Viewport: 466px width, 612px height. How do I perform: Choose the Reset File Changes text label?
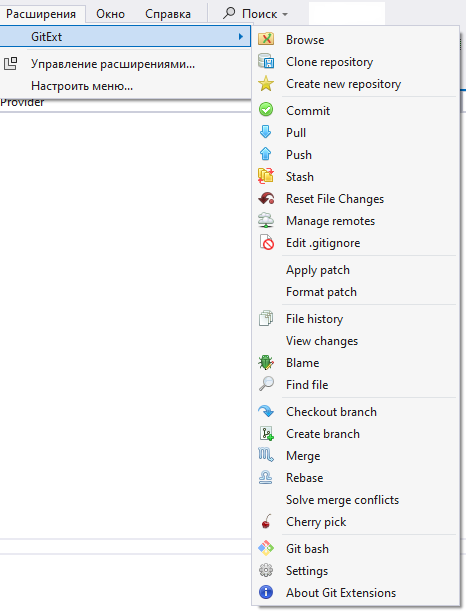(x=335, y=199)
